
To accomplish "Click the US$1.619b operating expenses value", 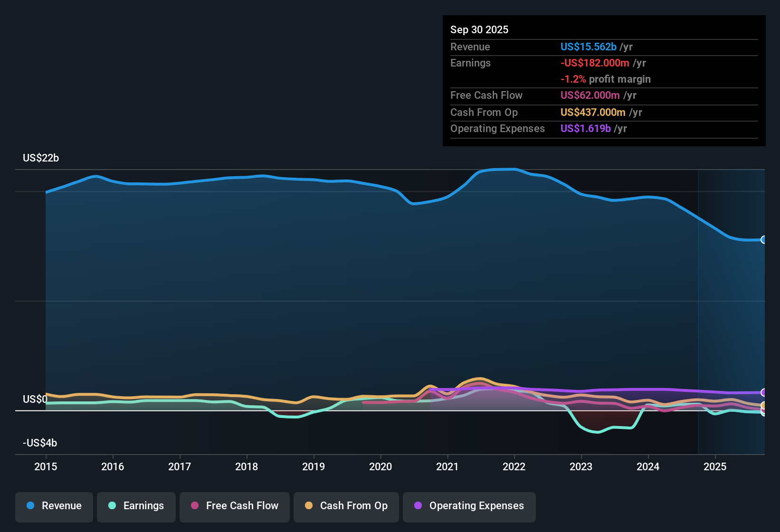I will pyautogui.click(x=586, y=129).
